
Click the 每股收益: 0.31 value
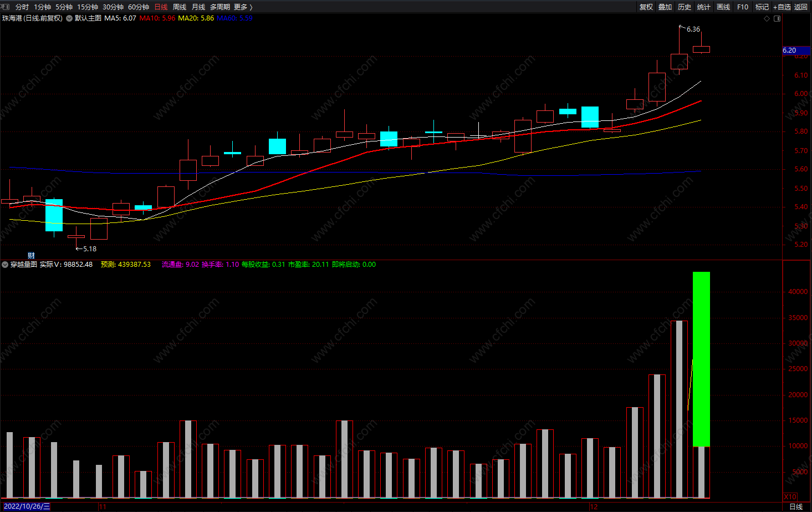263,265
